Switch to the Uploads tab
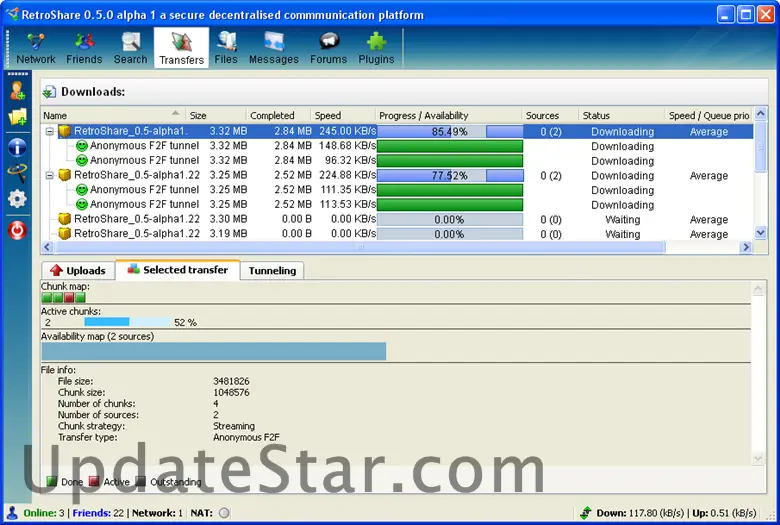This screenshot has height=525, width=780. coord(78,270)
